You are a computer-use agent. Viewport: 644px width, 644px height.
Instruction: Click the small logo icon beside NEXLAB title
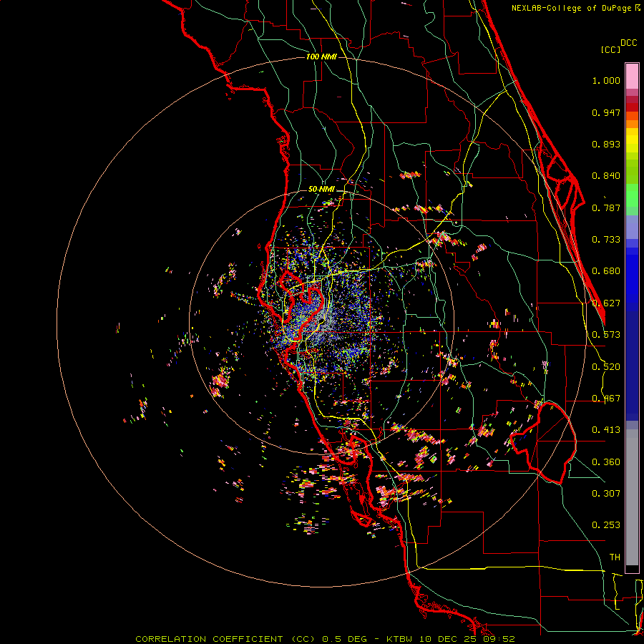tap(638, 7)
